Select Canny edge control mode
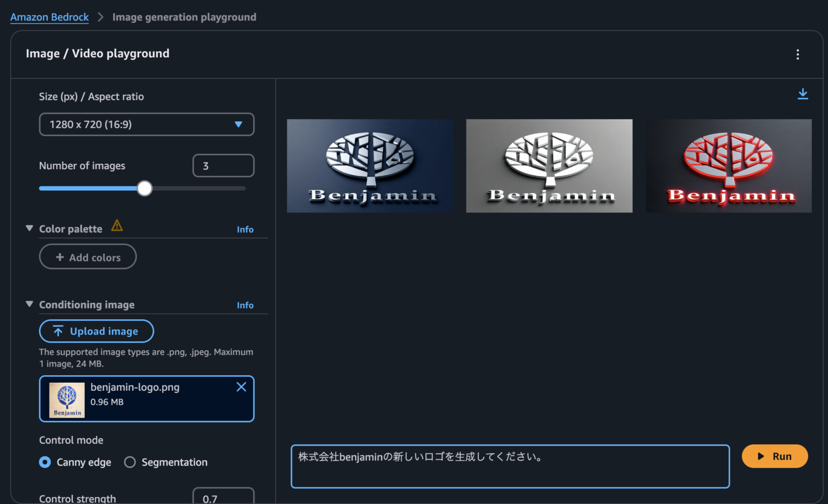828x504 pixels. click(x=45, y=462)
